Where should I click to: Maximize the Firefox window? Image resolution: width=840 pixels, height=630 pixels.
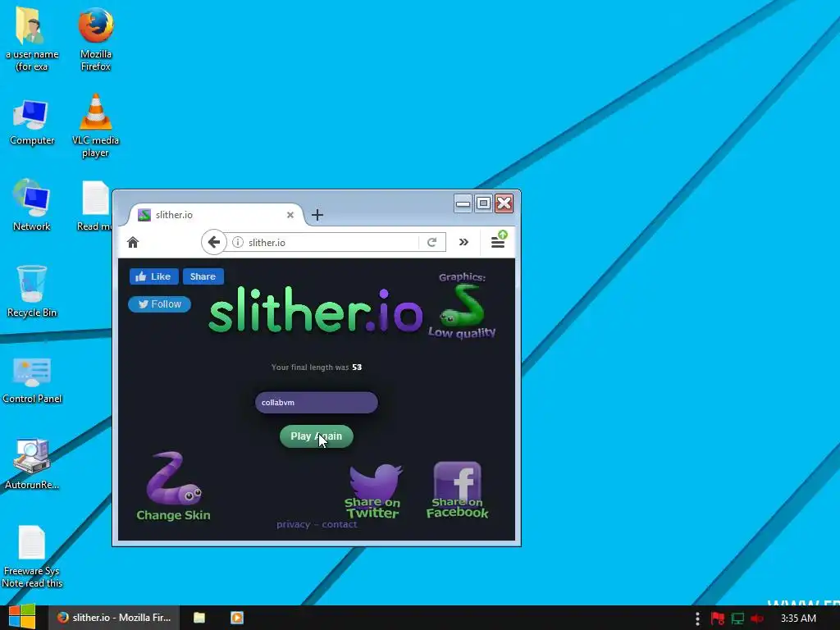[x=483, y=203]
